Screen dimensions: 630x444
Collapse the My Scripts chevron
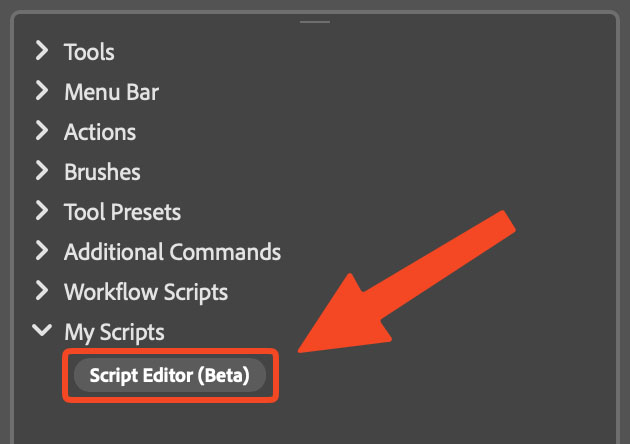coord(42,330)
